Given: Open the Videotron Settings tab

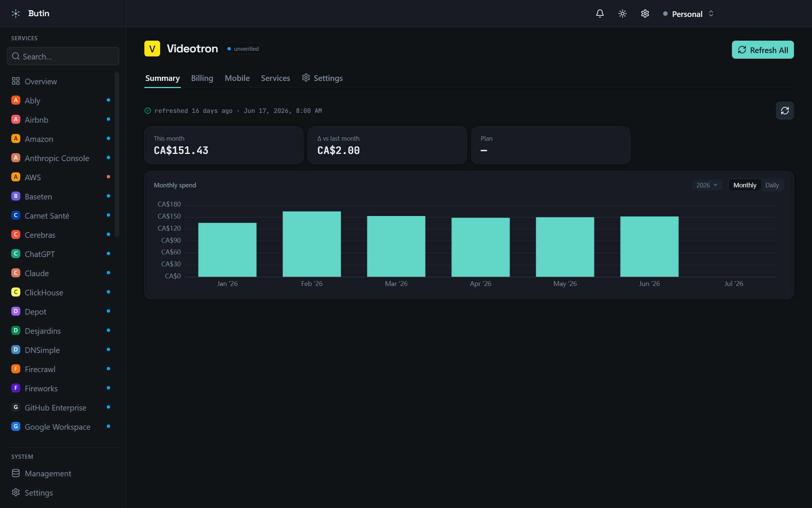Looking at the screenshot, I should point(323,78).
